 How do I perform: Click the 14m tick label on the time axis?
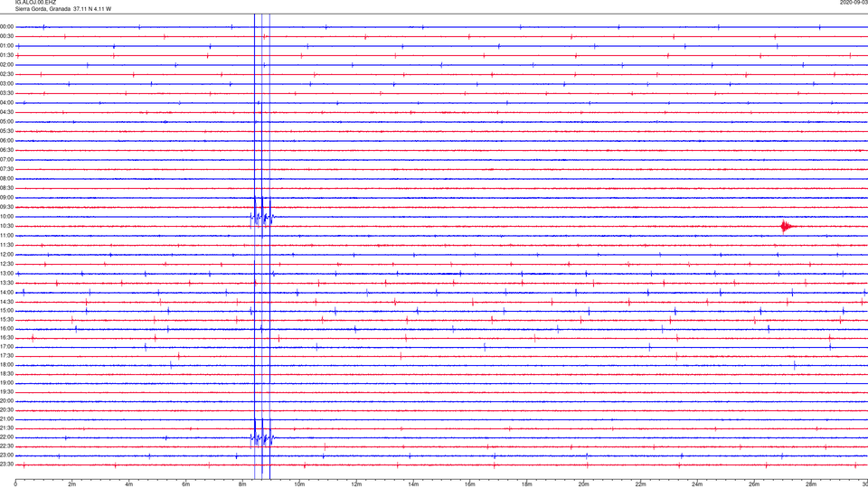tap(413, 484)
